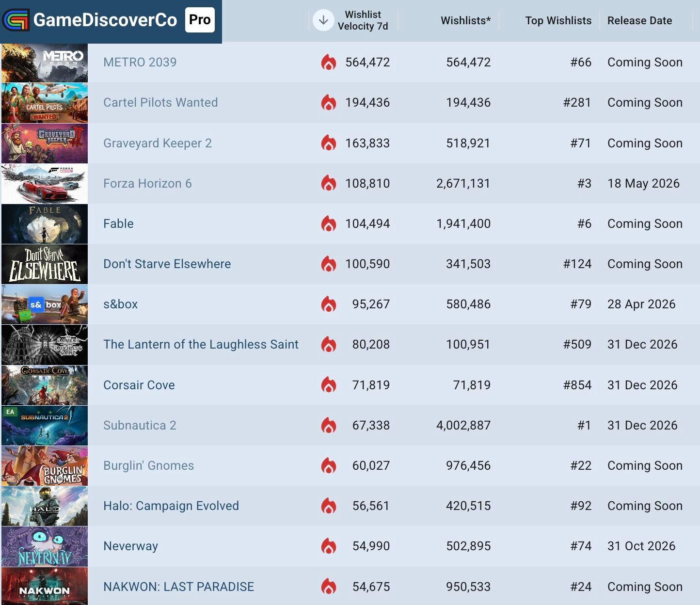The height and width of the screenshot is (605, 700).
Task: Sort by Release Date column header
Action: 639,20
